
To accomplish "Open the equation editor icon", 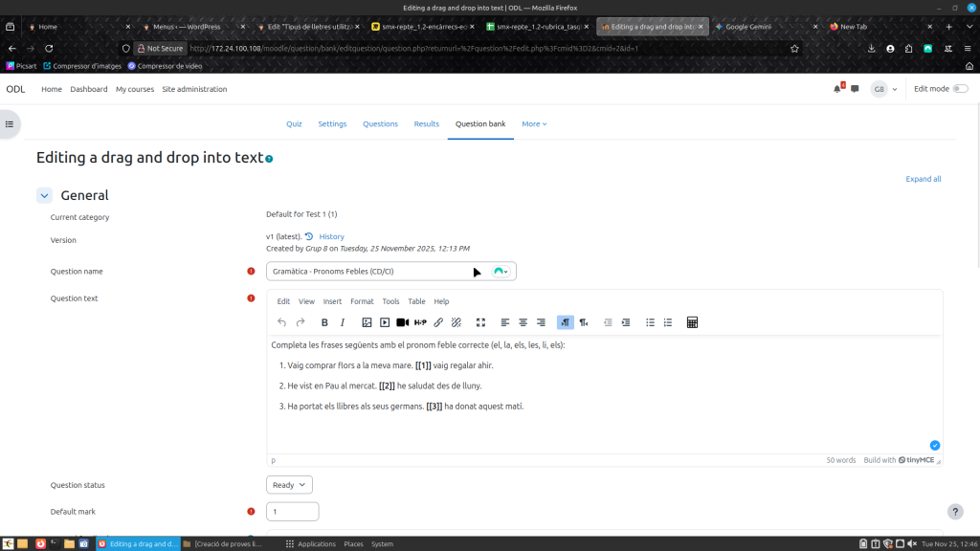I will click(x=692, y=322).
